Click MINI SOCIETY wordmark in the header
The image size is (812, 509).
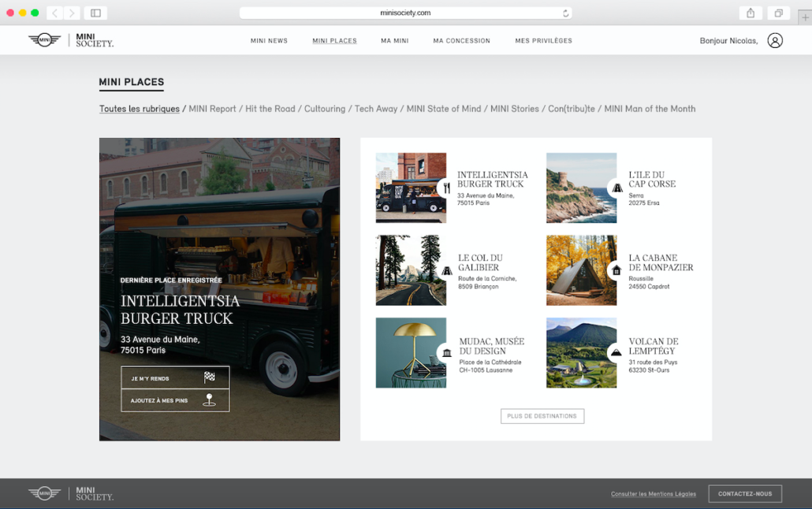coord(95,40)
